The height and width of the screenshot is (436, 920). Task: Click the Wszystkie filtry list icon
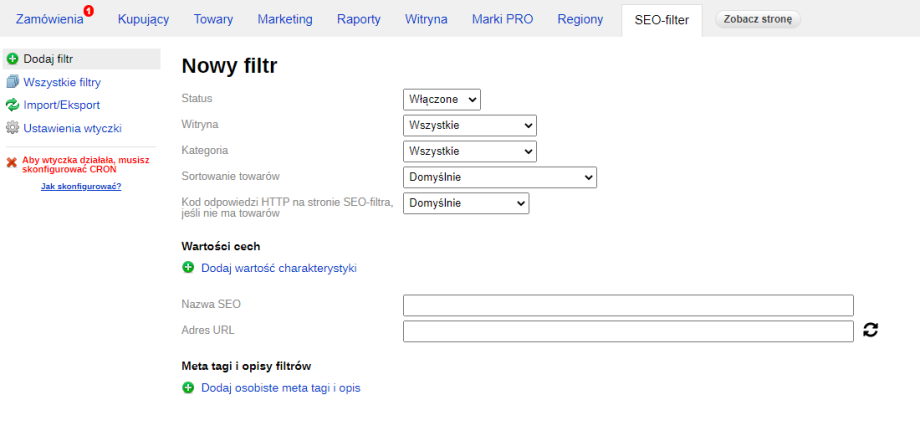12,82
